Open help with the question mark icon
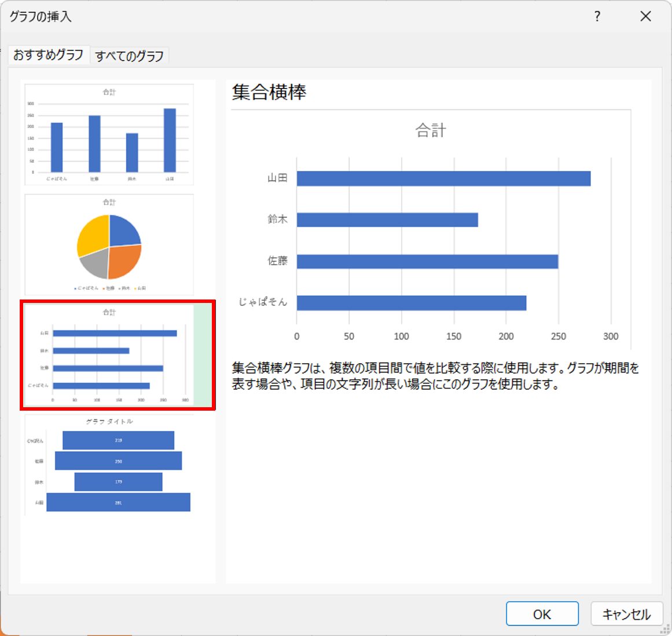The image size is (672, 636). (x=597, y=16)
